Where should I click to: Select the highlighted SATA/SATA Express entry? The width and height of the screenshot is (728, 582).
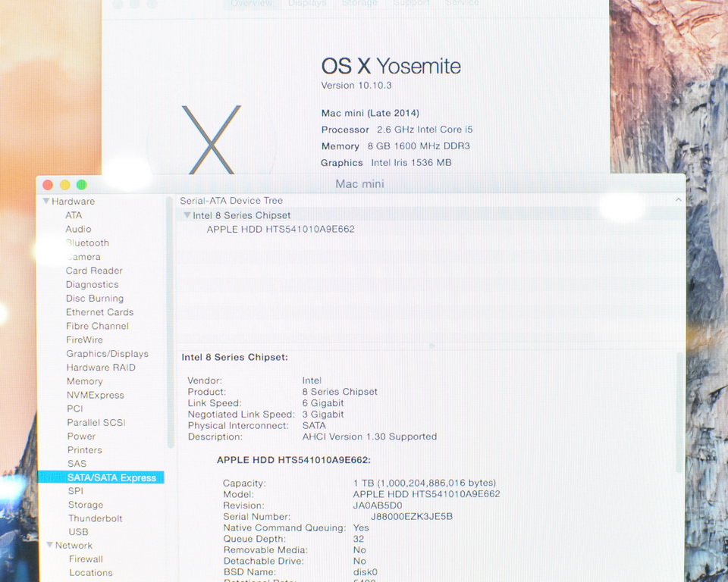point(101,477)
